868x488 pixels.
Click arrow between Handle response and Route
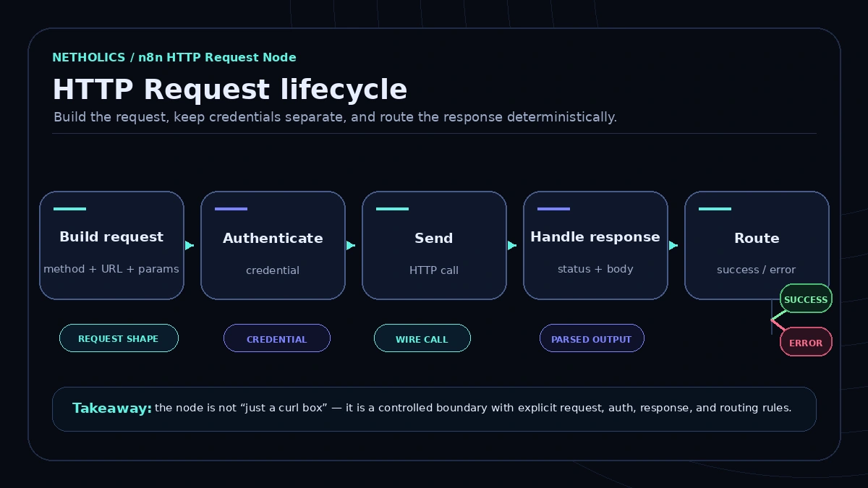(673, 245)
